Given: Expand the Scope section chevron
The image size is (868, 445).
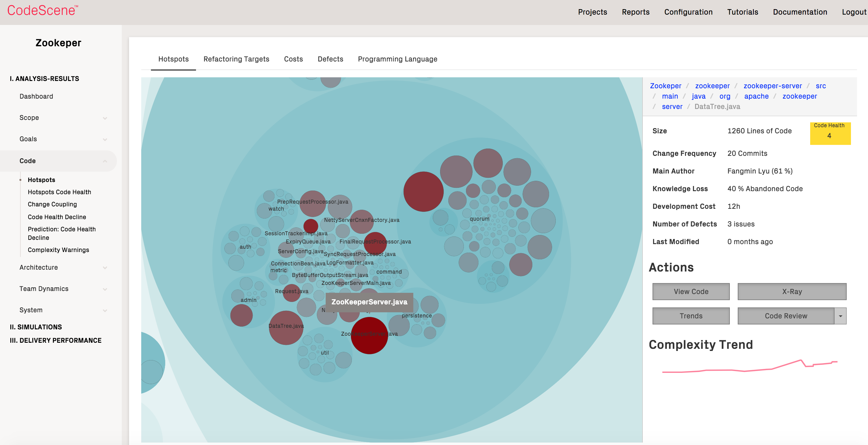Looking at the screenshot, I should (x=105, y=118).
